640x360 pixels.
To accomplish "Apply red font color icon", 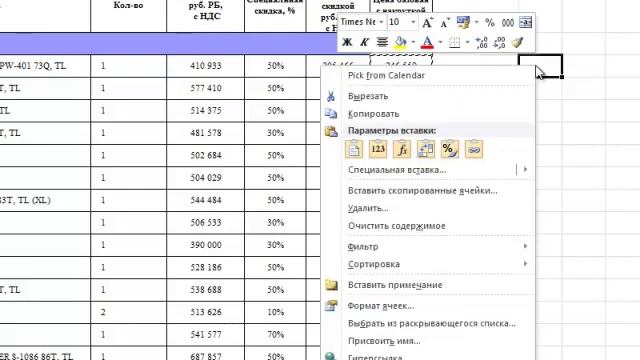I will click(x=427, y=42).
